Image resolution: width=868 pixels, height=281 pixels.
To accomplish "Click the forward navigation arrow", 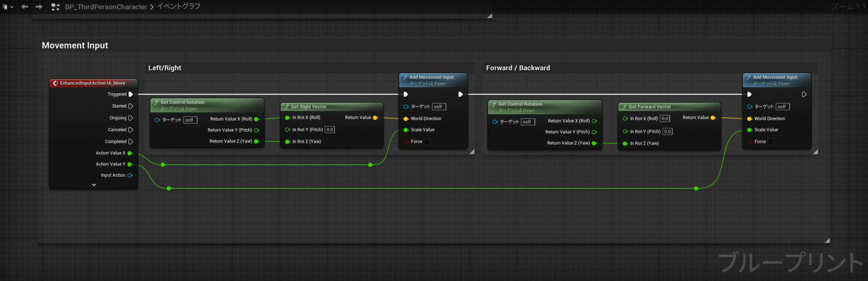I will 39,7.
